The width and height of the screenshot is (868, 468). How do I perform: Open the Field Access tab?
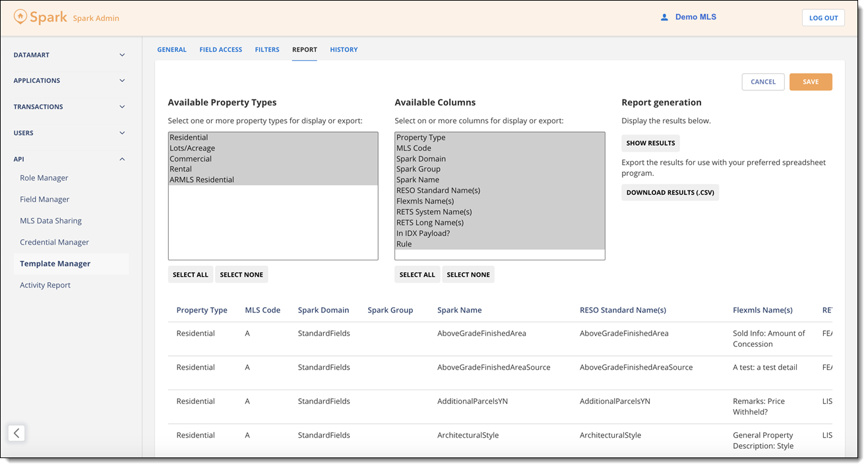tap(221, 49)
